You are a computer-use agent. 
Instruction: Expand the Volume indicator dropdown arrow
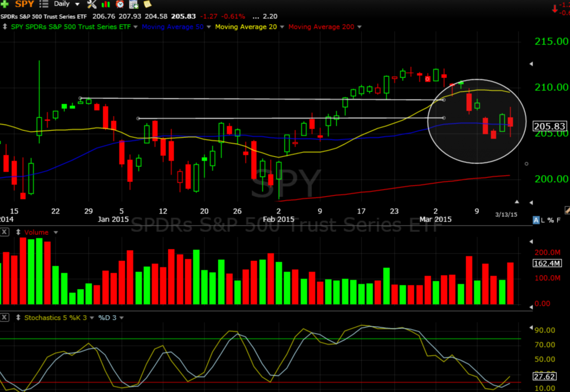(56, 232)
